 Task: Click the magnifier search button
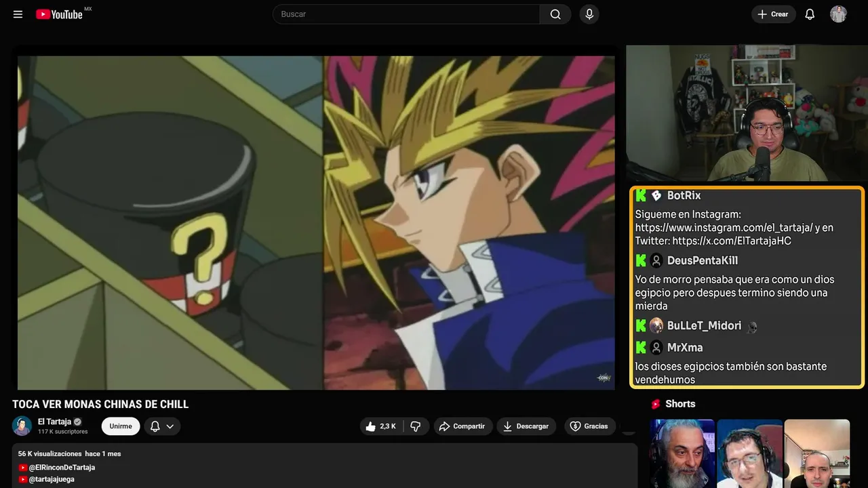point(555,14)
